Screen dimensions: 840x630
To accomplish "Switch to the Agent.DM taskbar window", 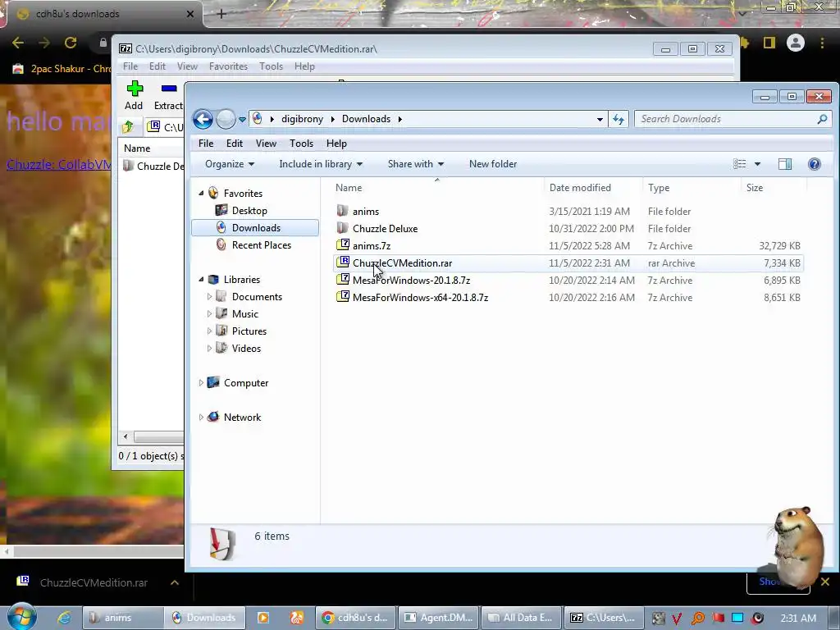I will [x=439, y=618].
